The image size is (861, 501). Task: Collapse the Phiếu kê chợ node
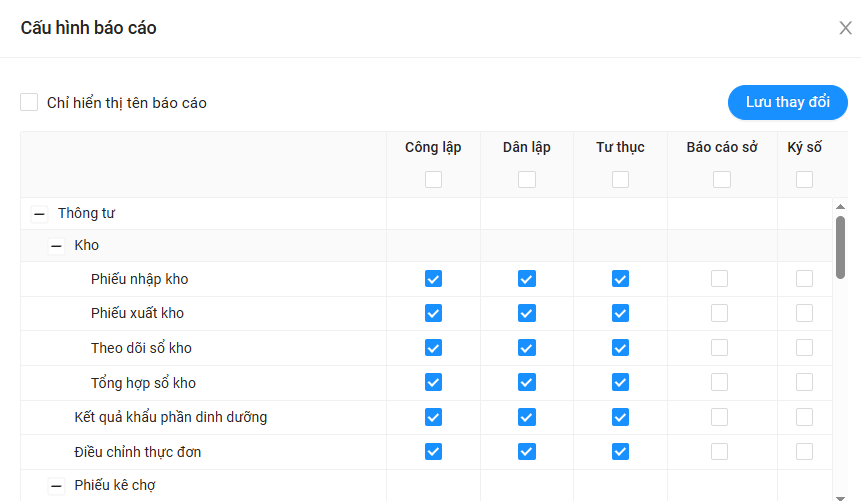coord(57,486)
